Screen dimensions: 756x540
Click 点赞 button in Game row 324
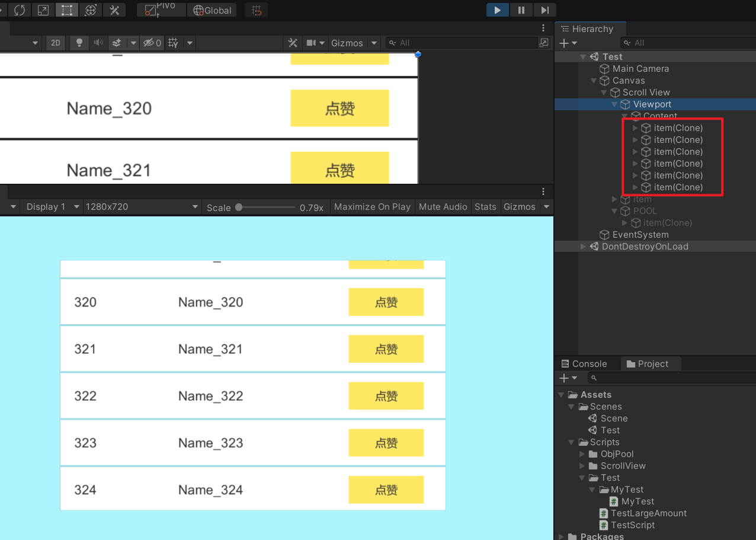pyautogui.click(x=386, y=490)
